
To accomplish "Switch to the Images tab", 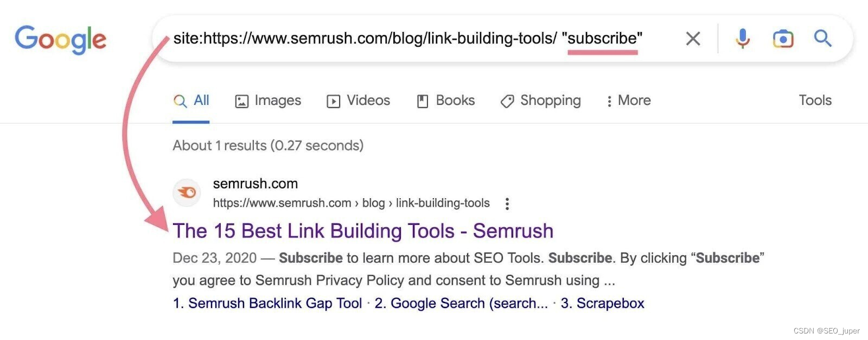I will [x=268, y=100].
